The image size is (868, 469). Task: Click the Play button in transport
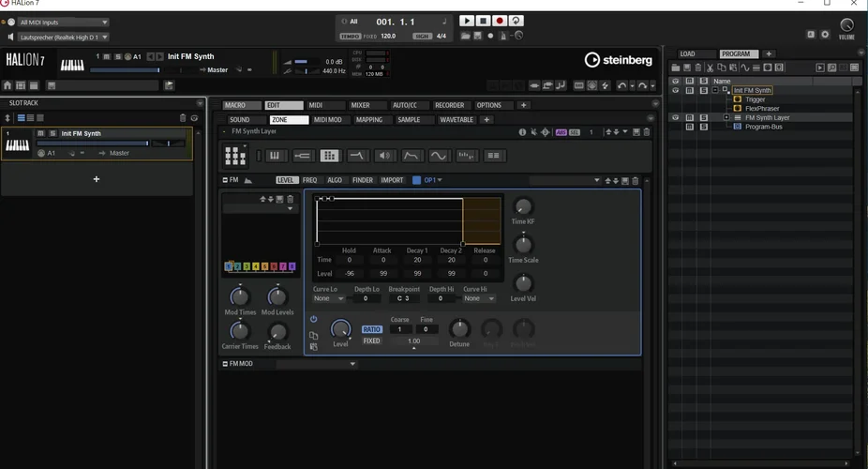[x=467, y=21]
